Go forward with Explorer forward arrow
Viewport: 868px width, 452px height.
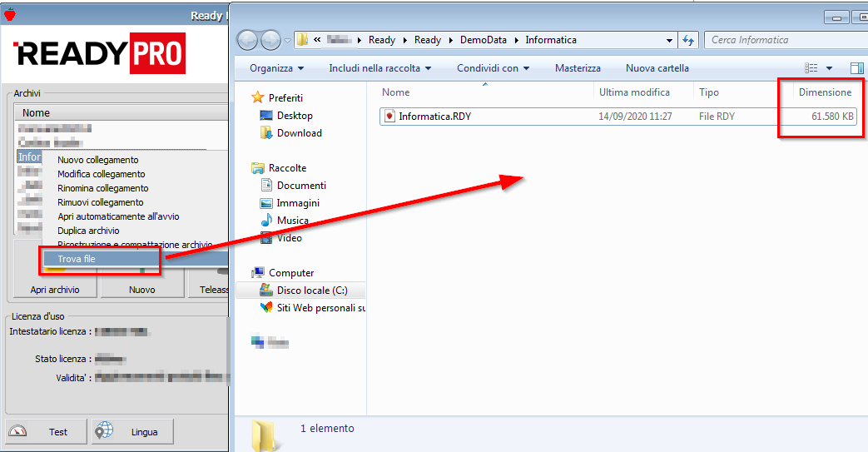pyautogui.click(x=270, y=40)
